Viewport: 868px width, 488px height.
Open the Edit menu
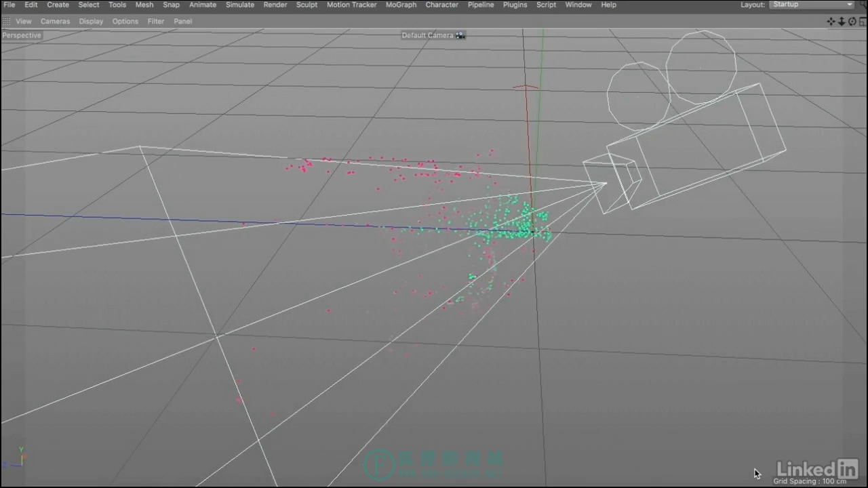point(31,5)
